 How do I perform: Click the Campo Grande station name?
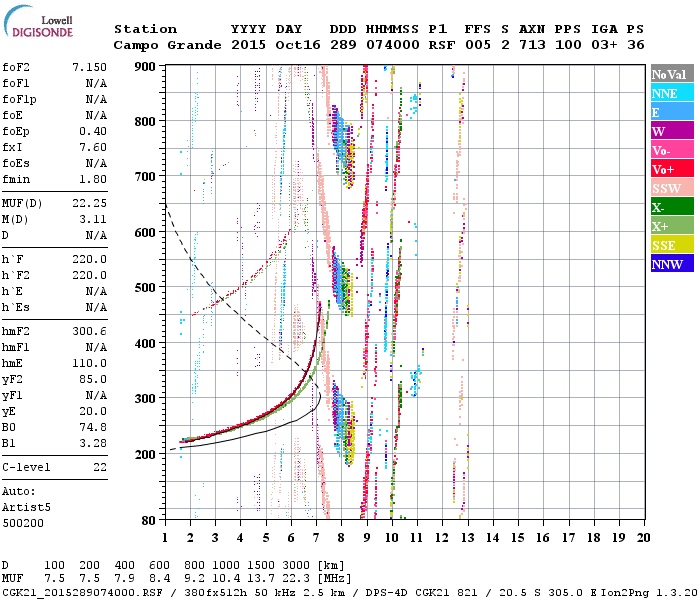coord(167,45)
